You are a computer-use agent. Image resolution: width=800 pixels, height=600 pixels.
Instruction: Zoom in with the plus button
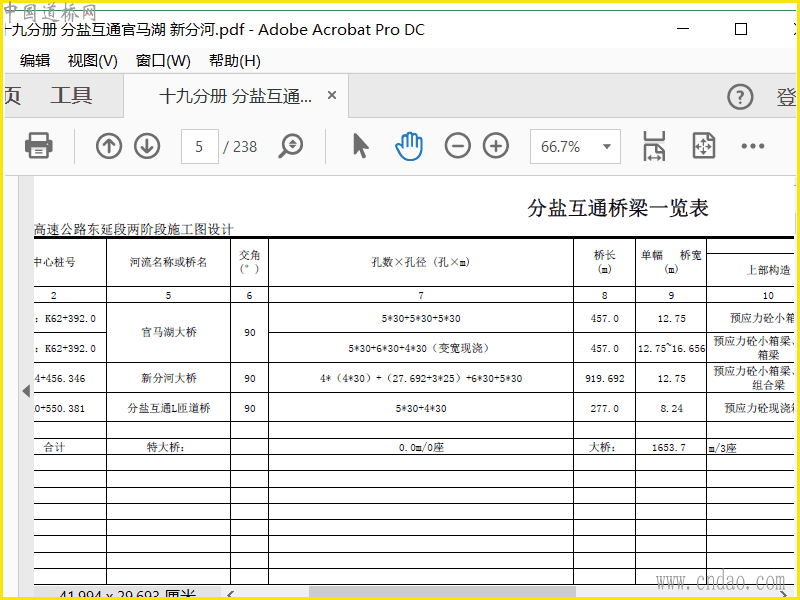pos(496,146)
